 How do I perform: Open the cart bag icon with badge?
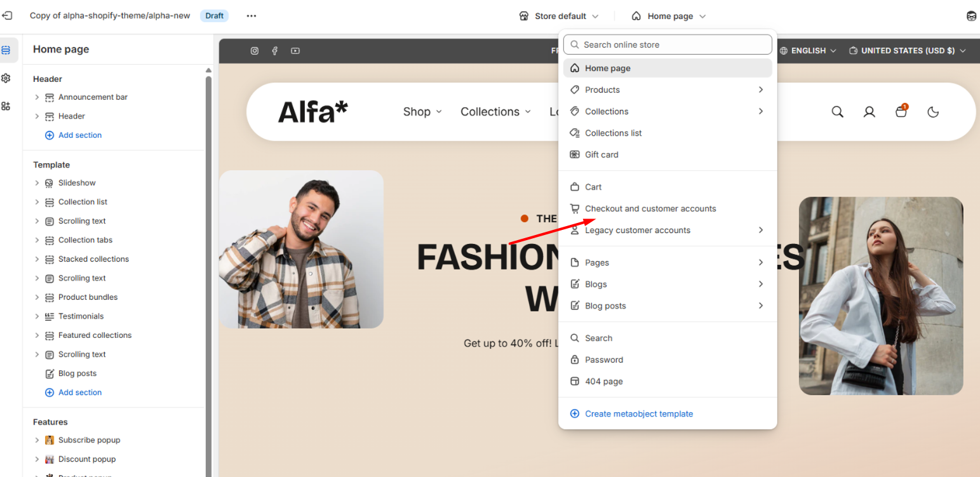901,111
